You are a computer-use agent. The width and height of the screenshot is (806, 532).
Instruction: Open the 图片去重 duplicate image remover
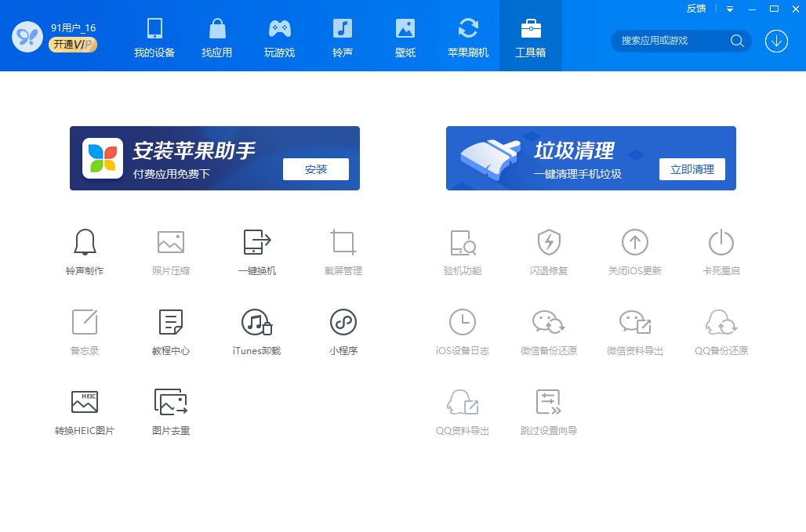[171, 412]
